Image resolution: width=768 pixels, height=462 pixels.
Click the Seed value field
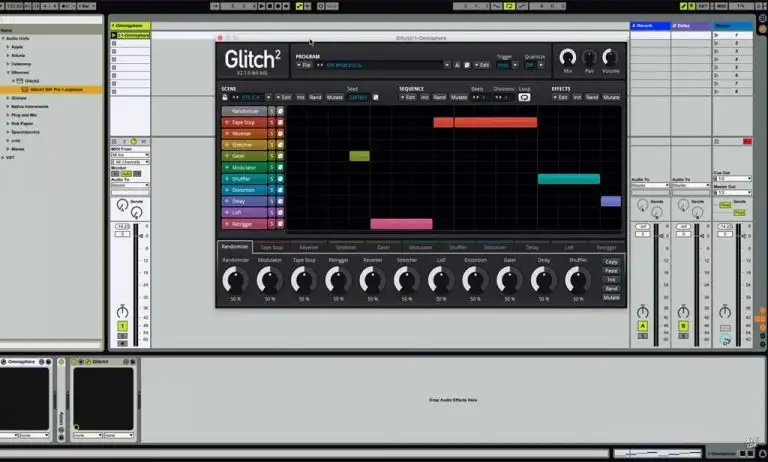coord(359,97)
